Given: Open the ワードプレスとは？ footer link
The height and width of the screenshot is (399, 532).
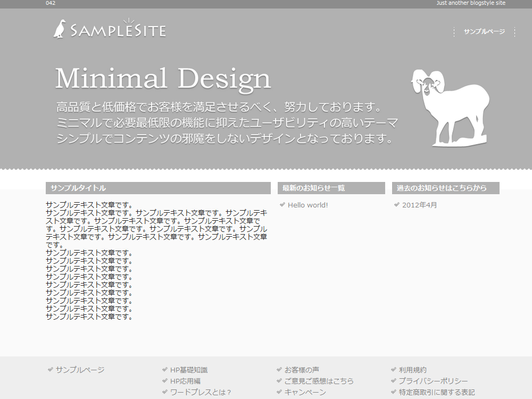Looking at the screenshot, I should coord(201,392).
